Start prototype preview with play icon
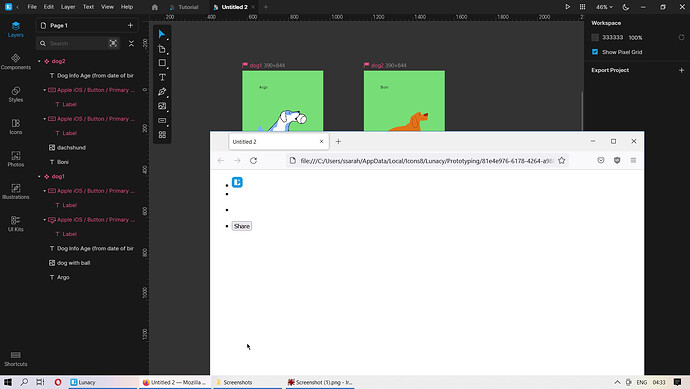The image size is (690, 389). 567,7
